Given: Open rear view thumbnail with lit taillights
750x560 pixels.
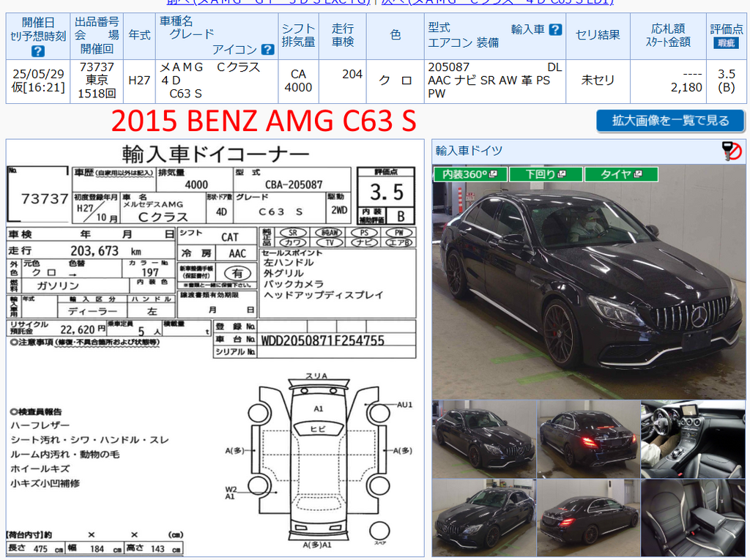Looking at the screenshot, I should [588, 439].
